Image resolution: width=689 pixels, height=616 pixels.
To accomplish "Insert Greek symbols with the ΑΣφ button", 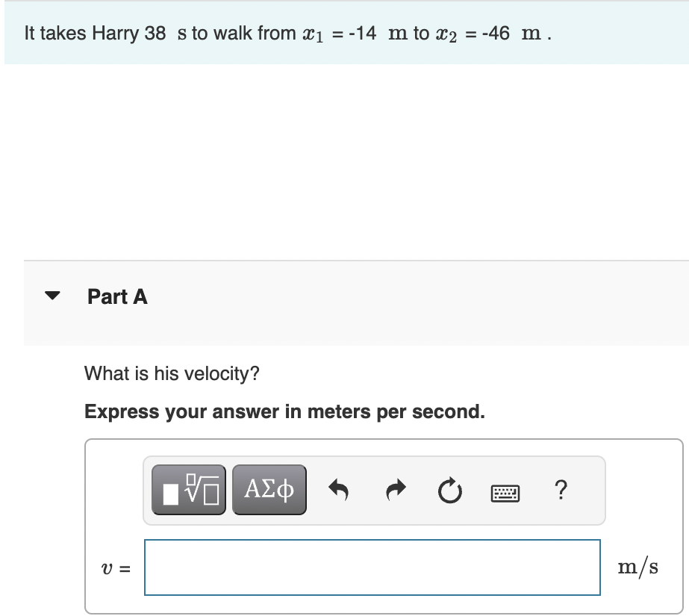I will click(268, 489).
